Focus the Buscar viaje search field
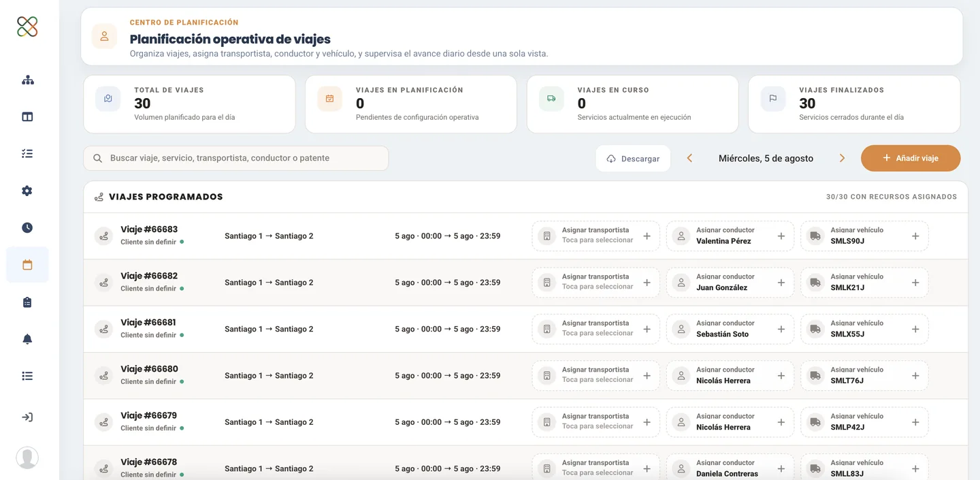Image resolution: width=980 pixels, height=480 pixels. point(236,158)
